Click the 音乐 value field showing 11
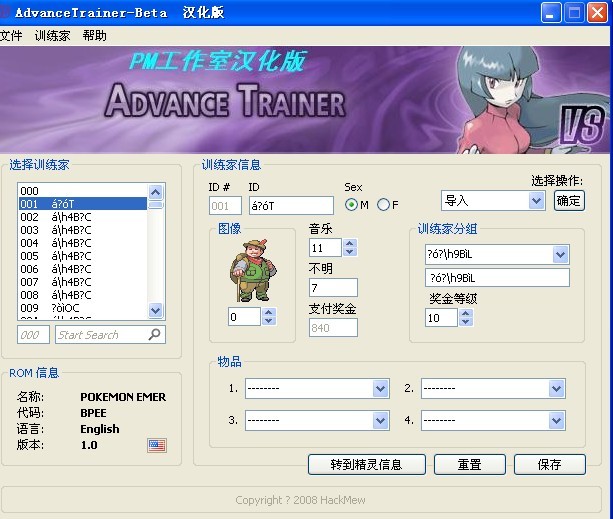The width and height of the screenshot is (613, 519). click(x=325, y=247)
